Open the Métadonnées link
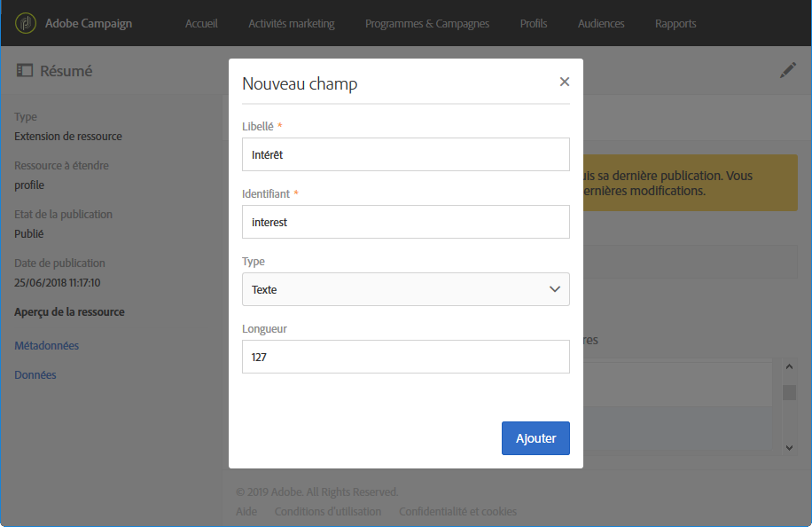812x527 pixels. 47,346
